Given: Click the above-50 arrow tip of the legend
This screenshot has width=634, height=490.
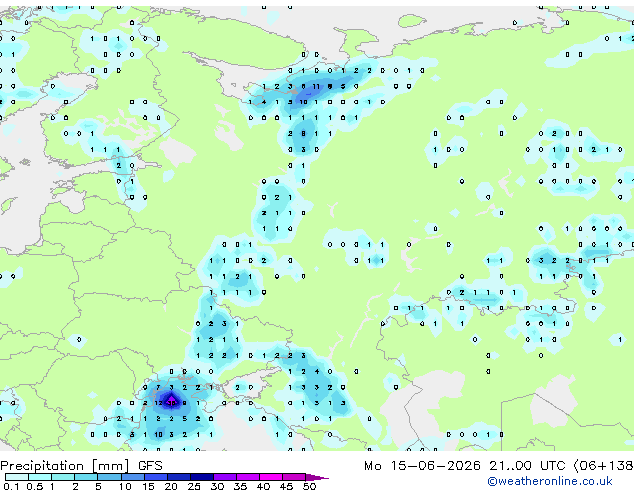Looking at the screenshot, I should (x=317, y=477).
